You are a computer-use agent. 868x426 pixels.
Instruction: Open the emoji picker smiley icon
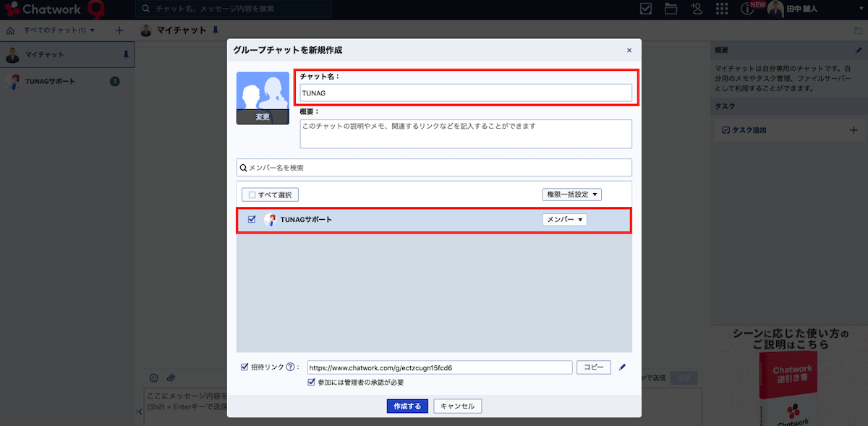[153, 378]
